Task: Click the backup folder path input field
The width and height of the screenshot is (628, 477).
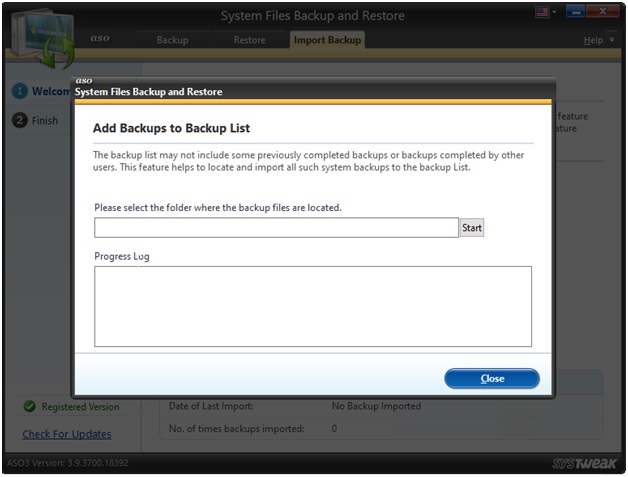Action: (276, 228)
